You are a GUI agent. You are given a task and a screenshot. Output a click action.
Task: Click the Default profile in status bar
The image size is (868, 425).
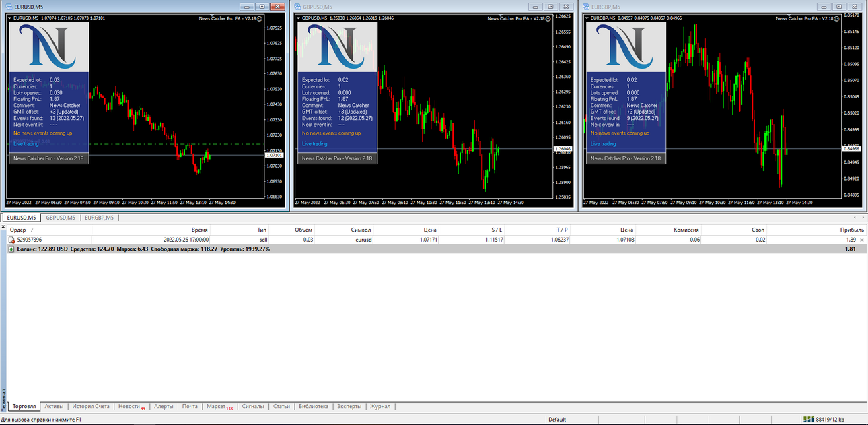(557, 420)
